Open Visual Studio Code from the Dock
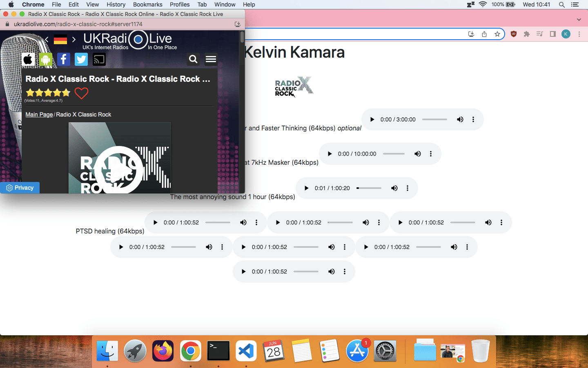 tap(246, 351)
